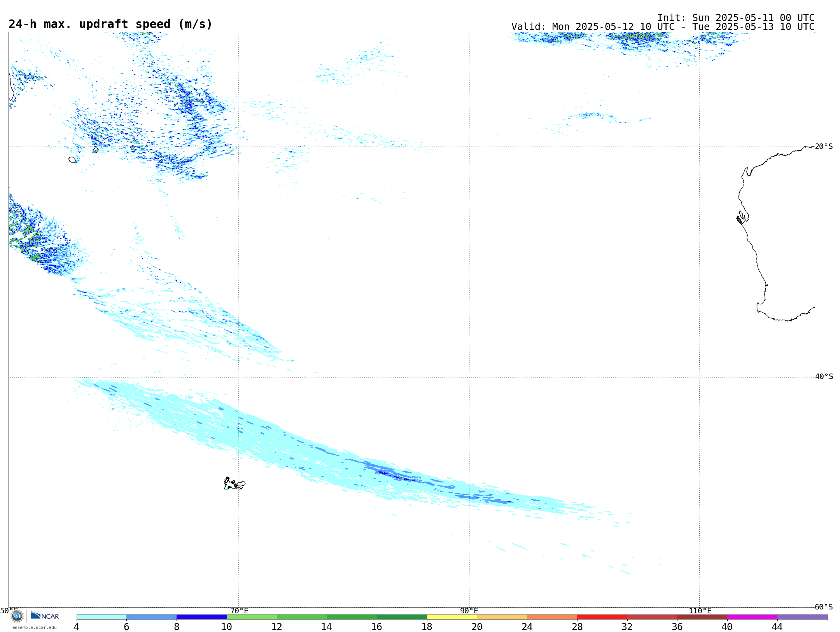Click the purple above-44 color swatch
Viewport: 840px width, 632px height.
pos(802,617)
